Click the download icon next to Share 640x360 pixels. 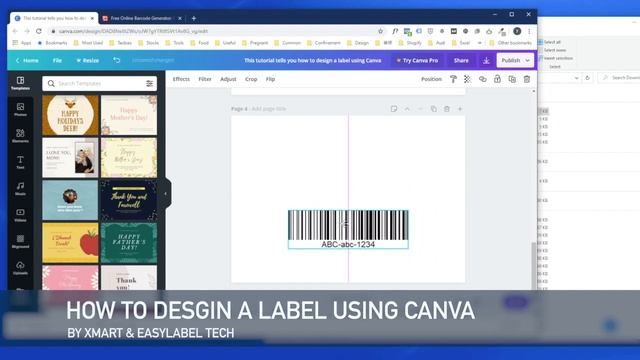click(486, 60)
